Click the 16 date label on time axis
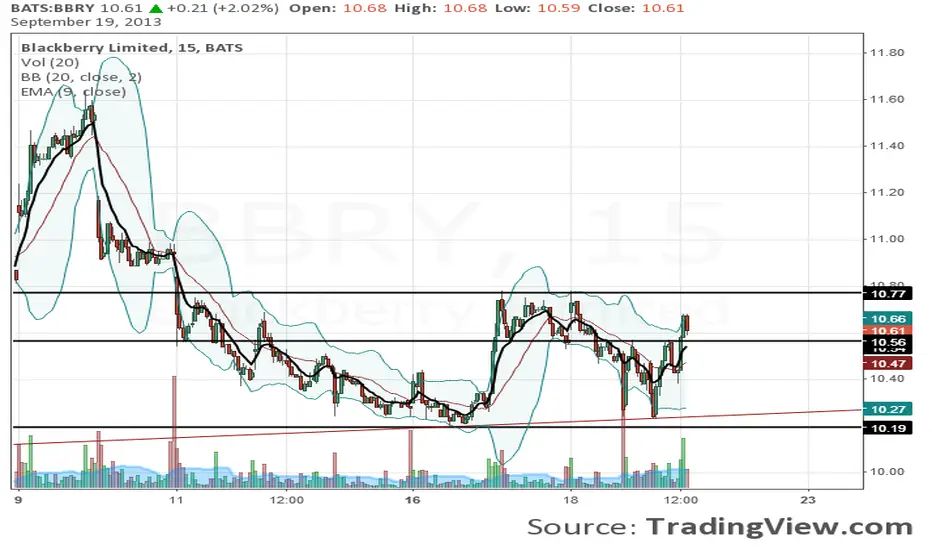This screenshot has width=932, height=550. click(413, 500)
